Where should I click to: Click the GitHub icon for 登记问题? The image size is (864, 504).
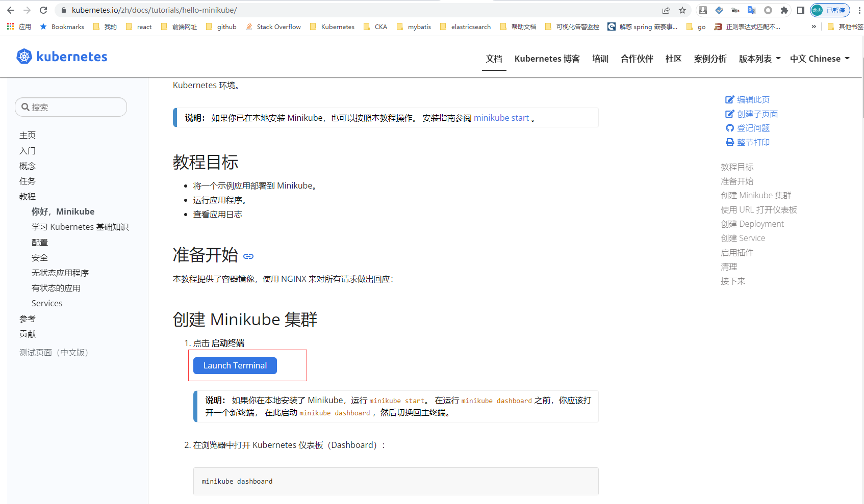tap(730, 128)
